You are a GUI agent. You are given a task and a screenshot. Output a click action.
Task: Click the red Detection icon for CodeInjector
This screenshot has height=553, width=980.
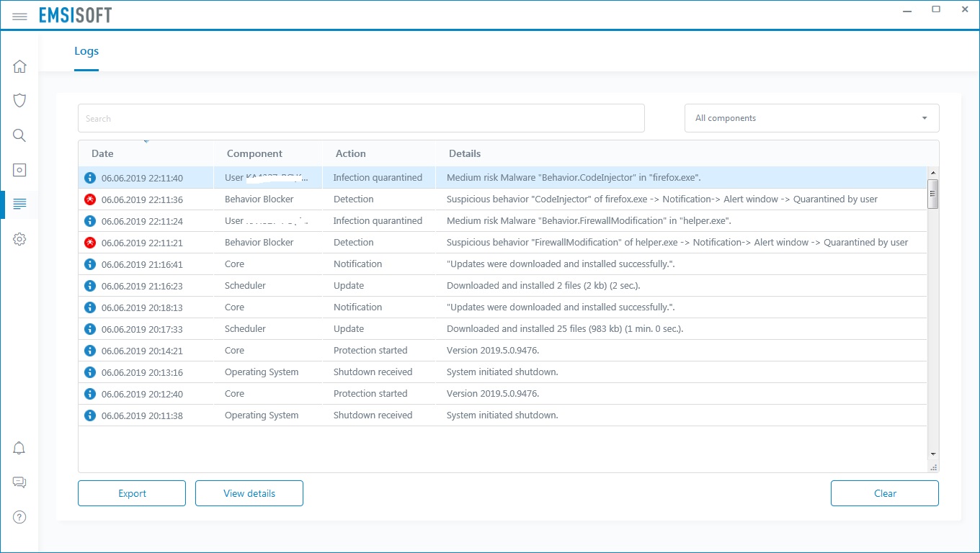[90, 199]
